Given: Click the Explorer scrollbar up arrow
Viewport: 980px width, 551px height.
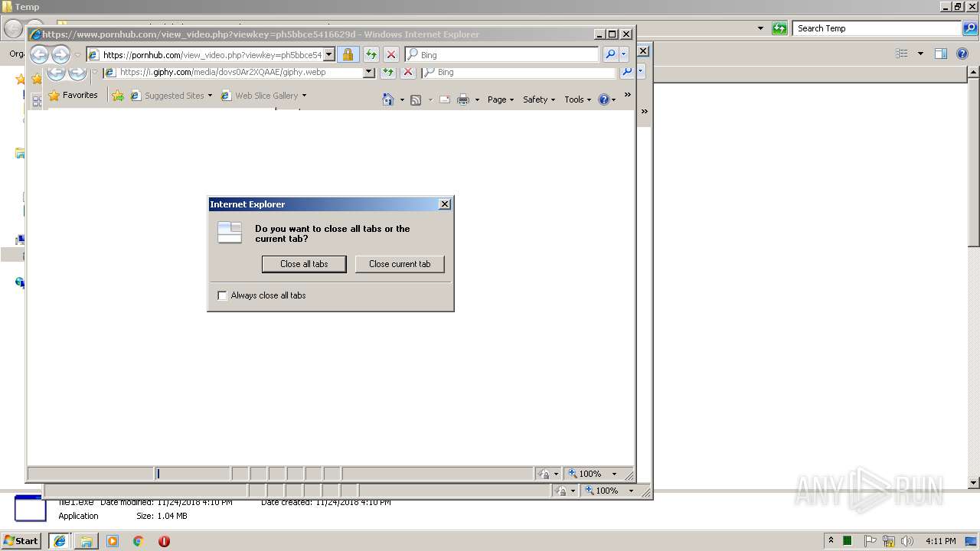Looking at the screenshot, I should 973,73.
